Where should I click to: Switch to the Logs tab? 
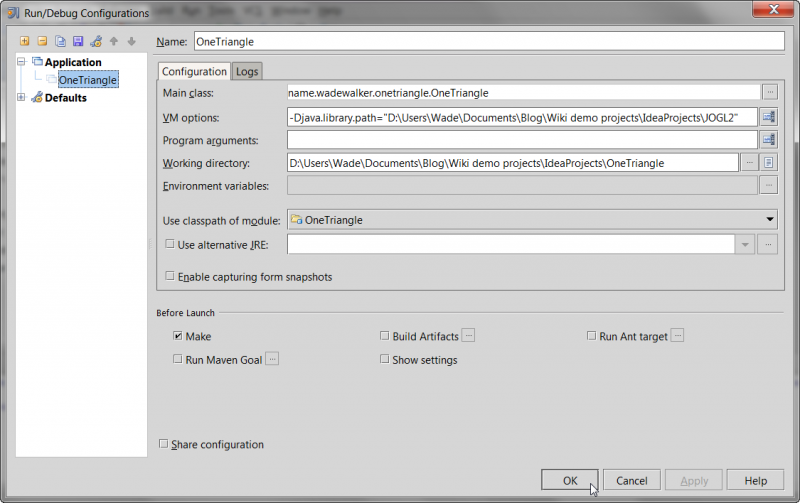pyautogui.click(x=247, y=71)
